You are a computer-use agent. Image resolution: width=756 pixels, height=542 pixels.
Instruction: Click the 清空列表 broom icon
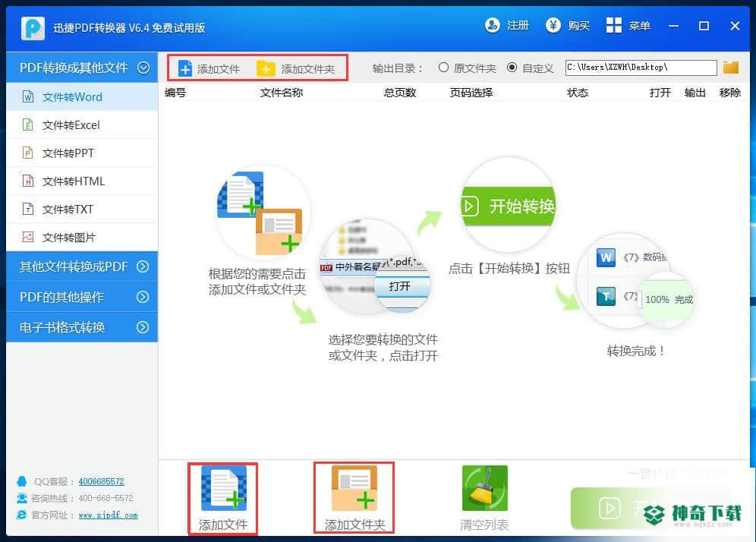[x=484, y=488]
